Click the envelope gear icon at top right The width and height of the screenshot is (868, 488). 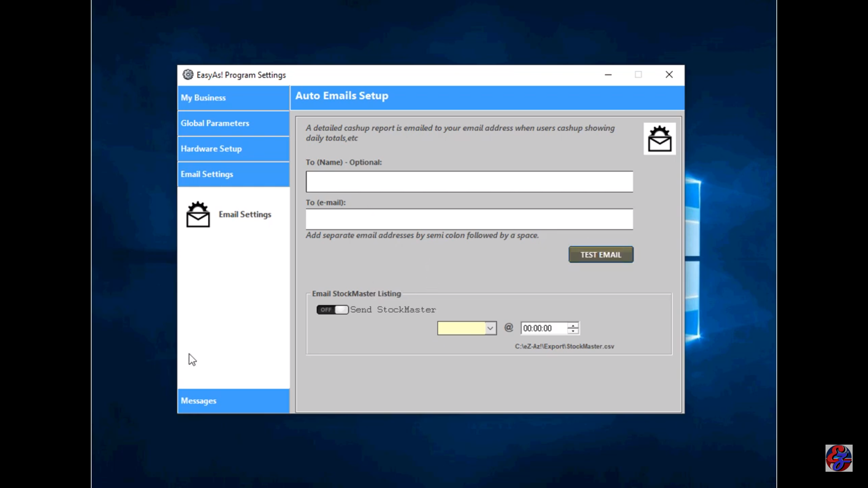pos(660,139)
